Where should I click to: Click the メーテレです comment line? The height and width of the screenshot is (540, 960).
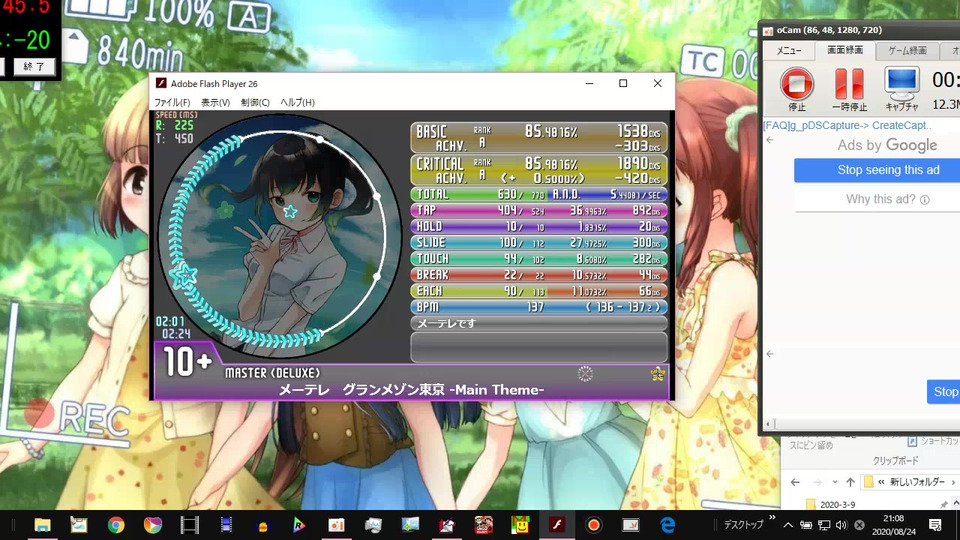pos(539,323)
